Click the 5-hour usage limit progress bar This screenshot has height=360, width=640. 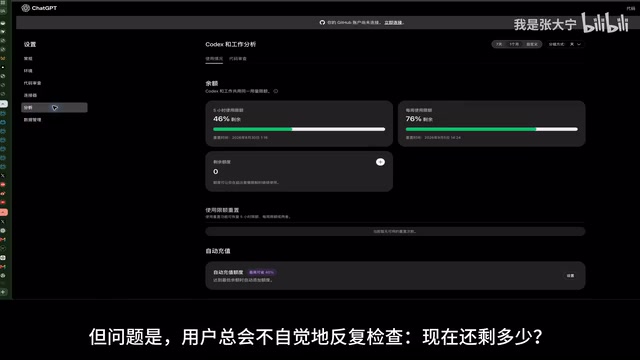tap(299, 129)
